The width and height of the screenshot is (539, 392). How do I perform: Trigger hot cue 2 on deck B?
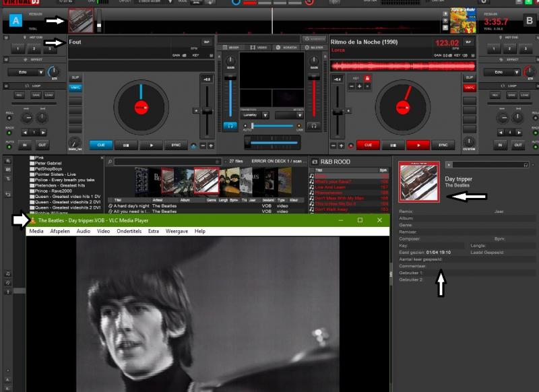509,48
